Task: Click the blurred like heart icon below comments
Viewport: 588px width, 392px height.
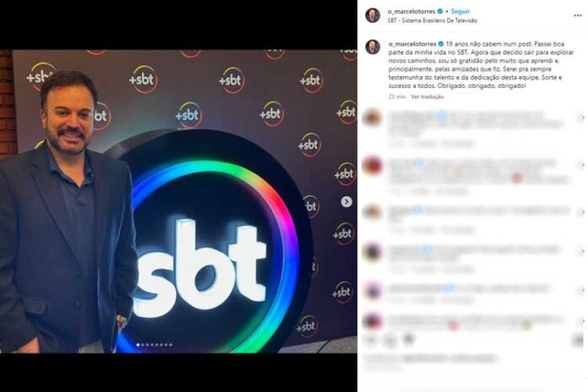Action: (371, 340)
